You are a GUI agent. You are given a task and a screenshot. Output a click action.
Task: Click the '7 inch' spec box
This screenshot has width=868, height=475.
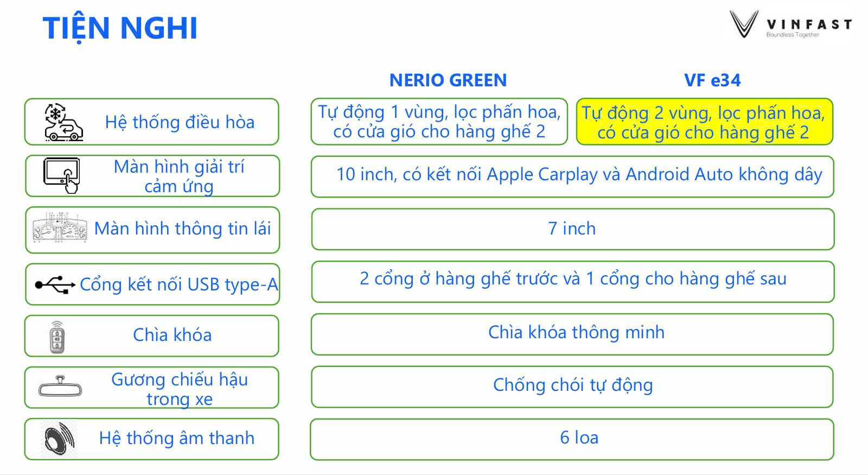point(572,229)
